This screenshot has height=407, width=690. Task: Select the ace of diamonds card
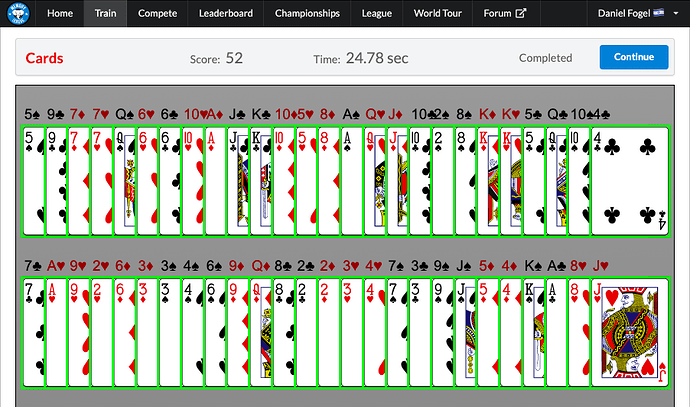point(216,181)
